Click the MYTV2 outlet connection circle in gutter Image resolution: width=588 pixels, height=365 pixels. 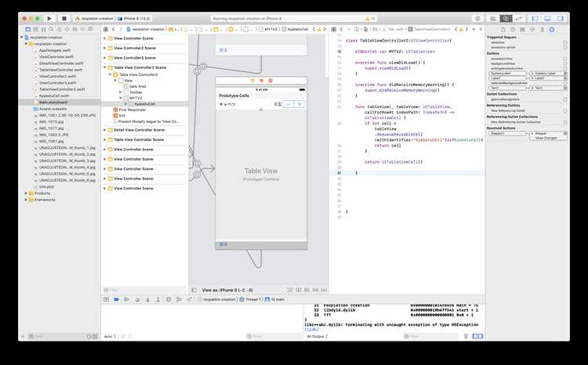[x=339, y=52]
